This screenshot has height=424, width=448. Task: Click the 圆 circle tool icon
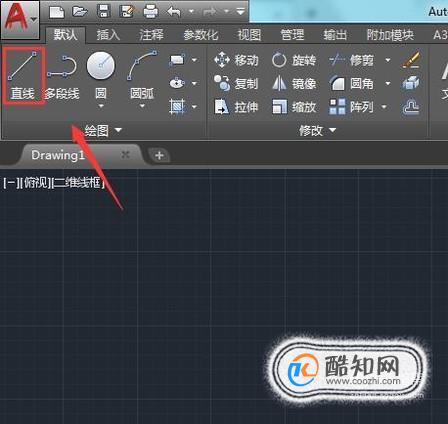tap(101, 66)
